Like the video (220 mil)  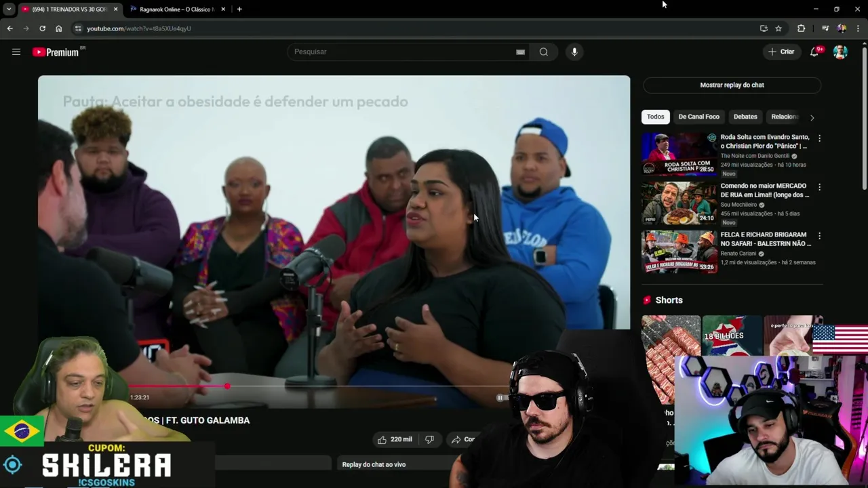(395, 439)
